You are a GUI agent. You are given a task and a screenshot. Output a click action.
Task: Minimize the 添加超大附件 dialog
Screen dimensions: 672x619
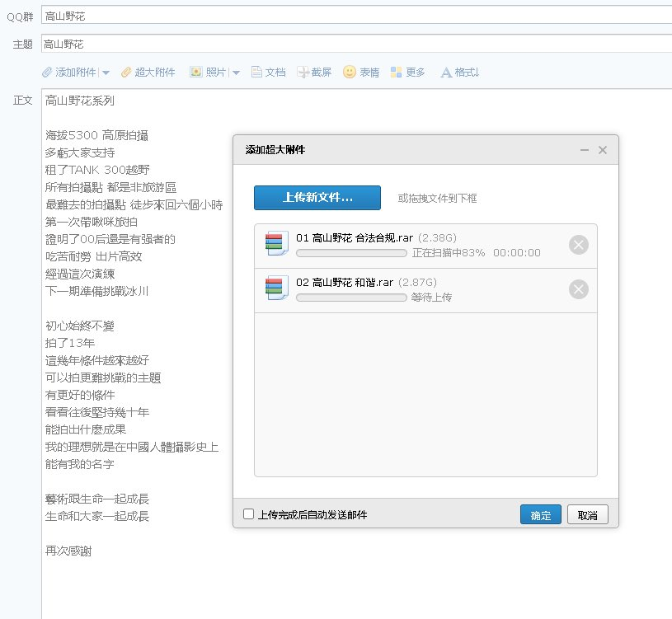585,150
